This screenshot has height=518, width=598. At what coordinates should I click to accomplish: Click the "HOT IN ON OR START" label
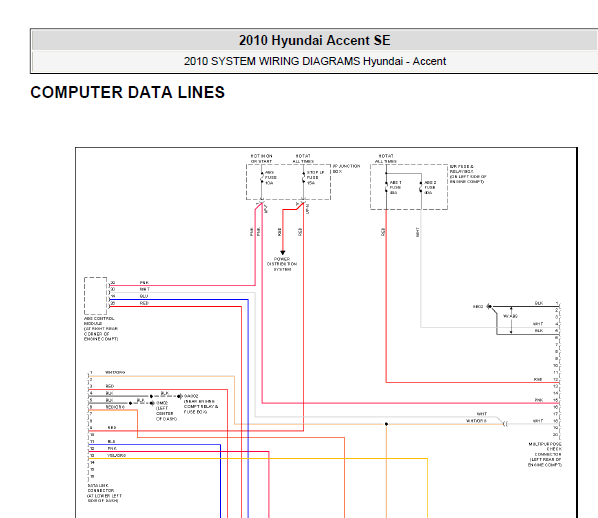[262, 159]
